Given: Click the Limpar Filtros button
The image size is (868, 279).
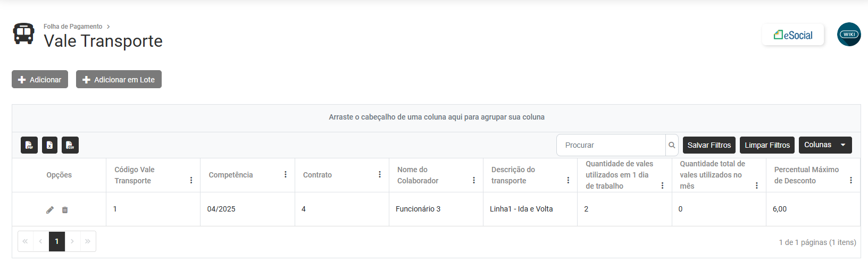Looking at the screenshot, I should [767, 145].
